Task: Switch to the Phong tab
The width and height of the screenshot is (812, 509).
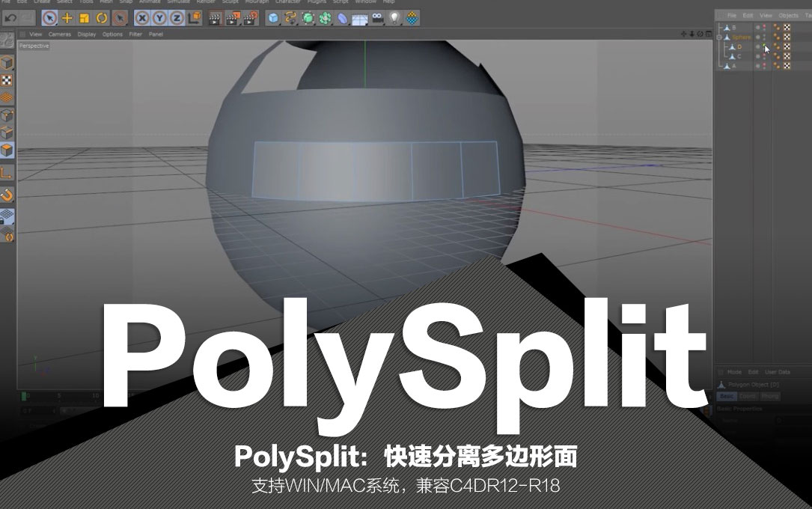Action: pos(770,397)
